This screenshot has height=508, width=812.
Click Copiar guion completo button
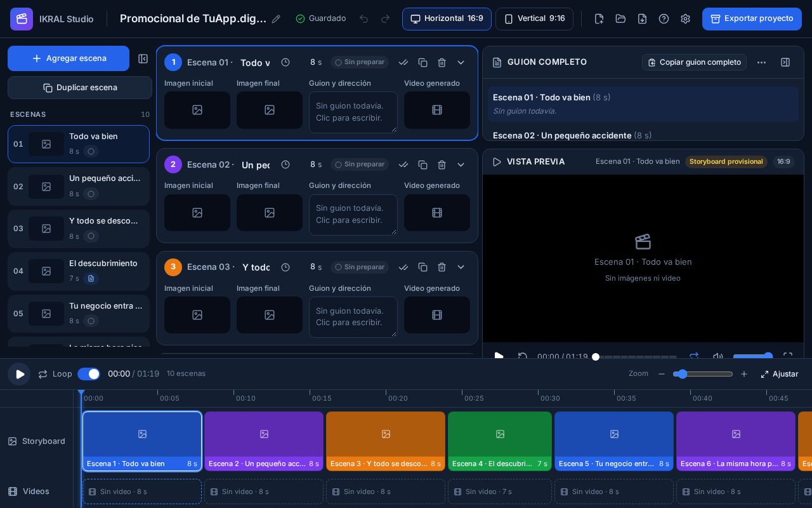[x=694, y=62]
